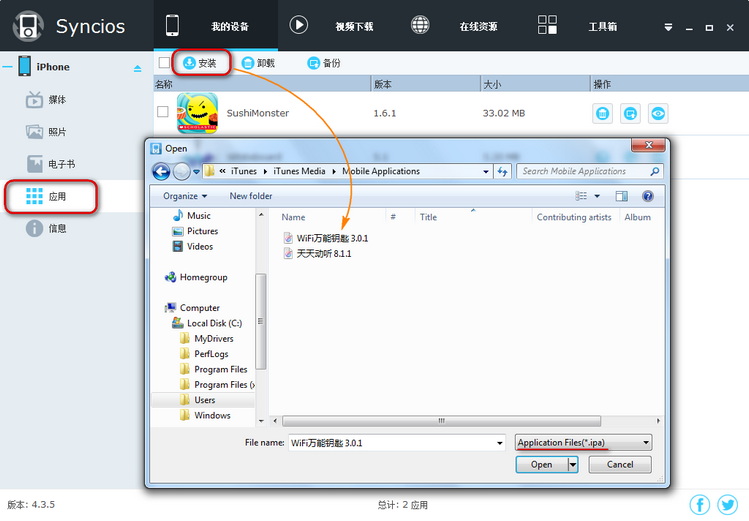This screenshot has width=749, height=521.
Task: Click the 安装 install button
Action: click(x=200, y=63)
